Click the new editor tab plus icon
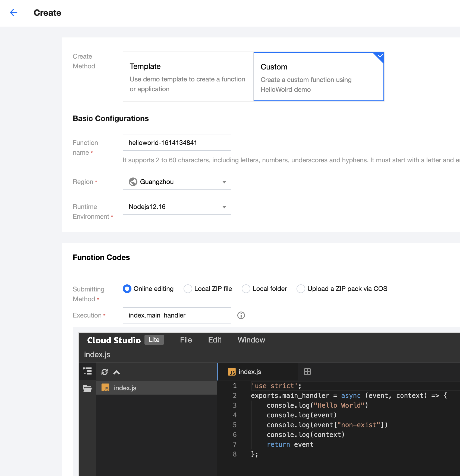Image resolution: width=460 pixels, height=476 pixels. pos(307,372)
